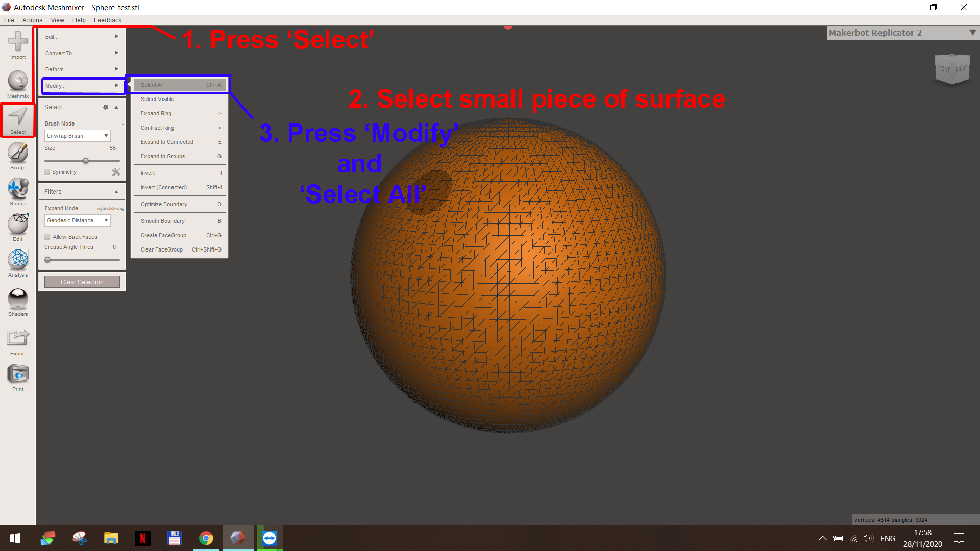Screen dimensions: 980x551
Task: Enable Allow Back Faces checkbox
Action: [47, 237]
